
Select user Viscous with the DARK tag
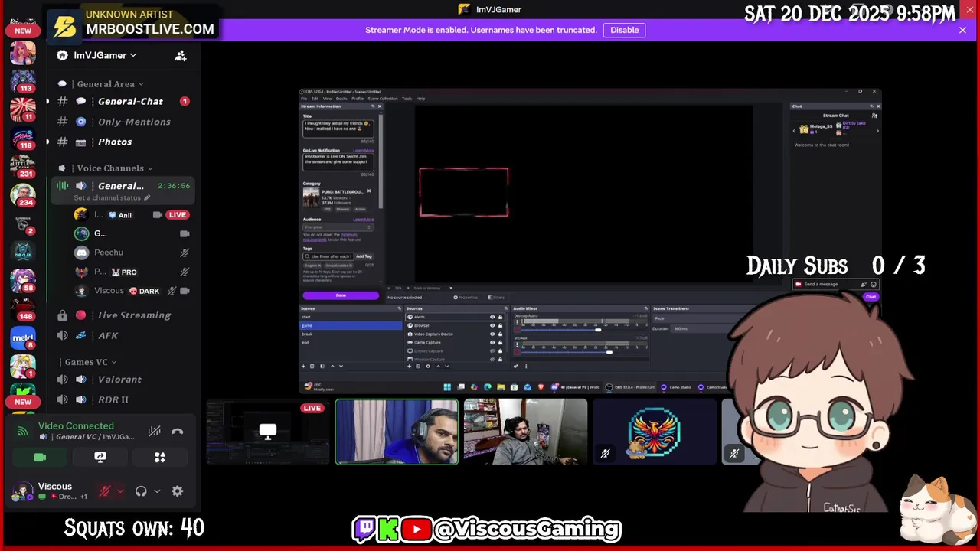132,291
